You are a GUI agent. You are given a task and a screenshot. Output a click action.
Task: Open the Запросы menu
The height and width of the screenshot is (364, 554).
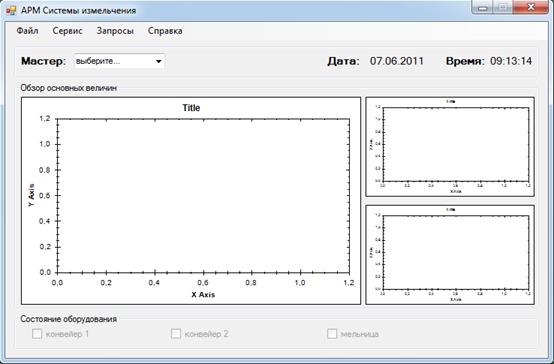[115, 31]
